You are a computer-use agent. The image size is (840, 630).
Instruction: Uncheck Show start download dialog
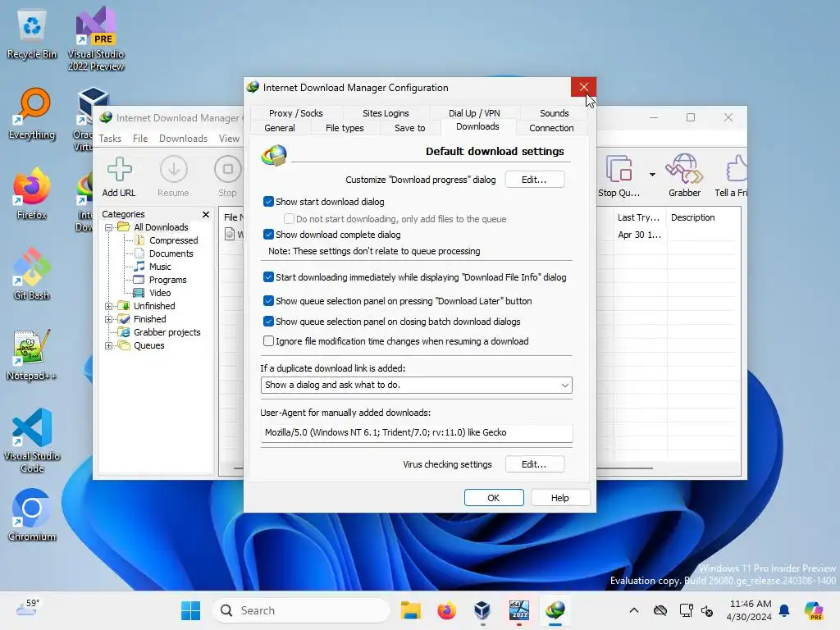(x=268, y=202)
